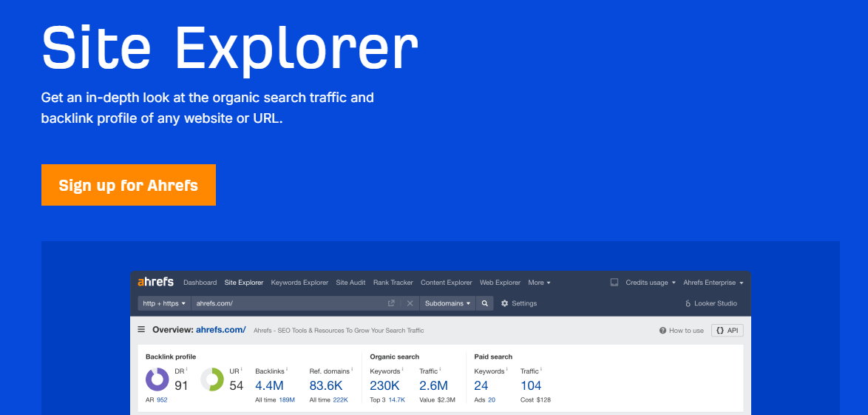868x415 pixels.
Task: Click the notifications monitor icon near Credits usage
Action: (614, 282)
